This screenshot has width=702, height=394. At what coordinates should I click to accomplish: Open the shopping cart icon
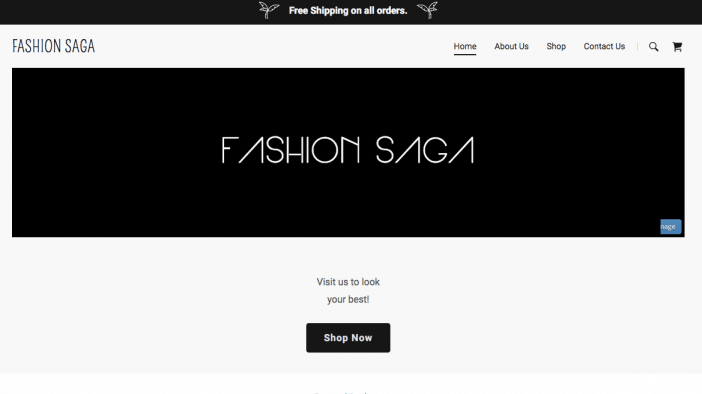coord(677,47)
